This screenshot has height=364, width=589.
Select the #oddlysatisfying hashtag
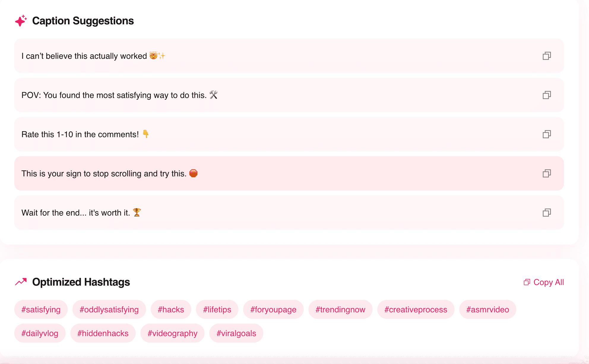(109, 309)
